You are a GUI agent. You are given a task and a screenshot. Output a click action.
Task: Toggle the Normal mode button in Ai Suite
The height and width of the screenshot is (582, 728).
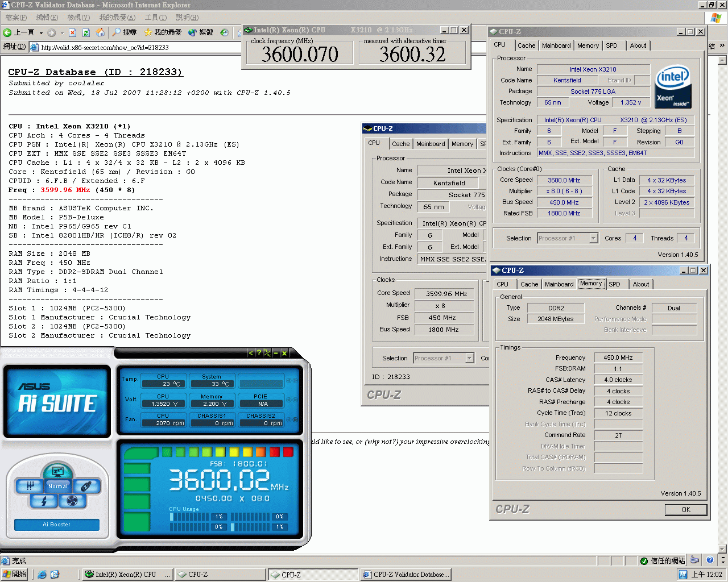click(57, 486)
